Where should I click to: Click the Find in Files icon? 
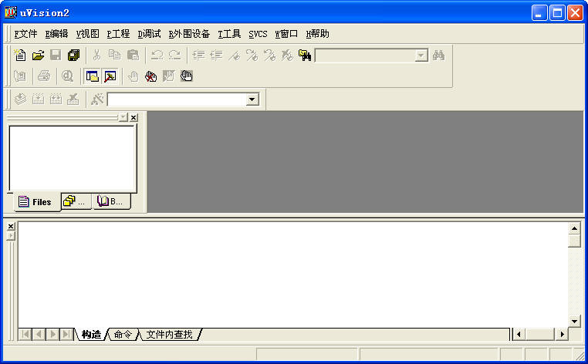coord(305,56)
